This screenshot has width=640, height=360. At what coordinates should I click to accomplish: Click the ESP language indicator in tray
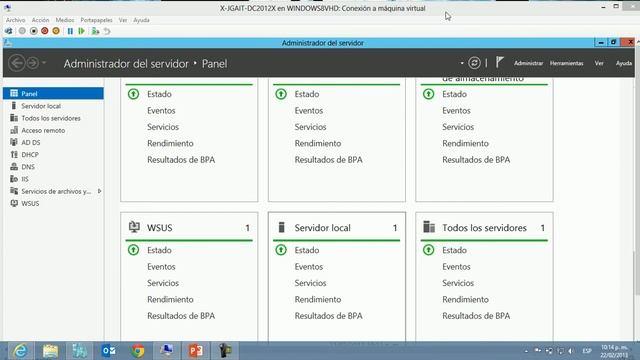(x=587, y=351)
